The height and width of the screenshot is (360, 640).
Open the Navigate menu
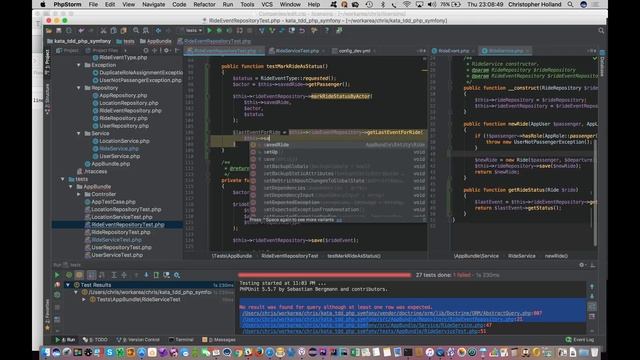coord(153,4)
